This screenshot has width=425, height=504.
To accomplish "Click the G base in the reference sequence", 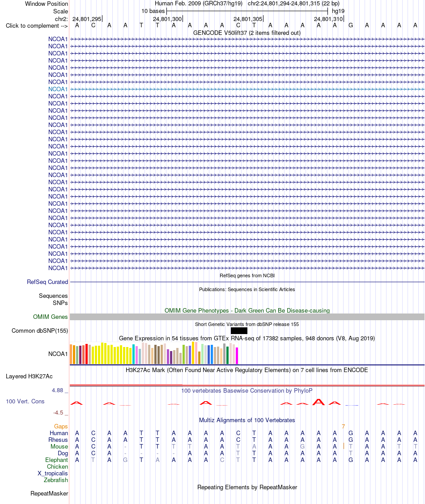I will point(351,25).
